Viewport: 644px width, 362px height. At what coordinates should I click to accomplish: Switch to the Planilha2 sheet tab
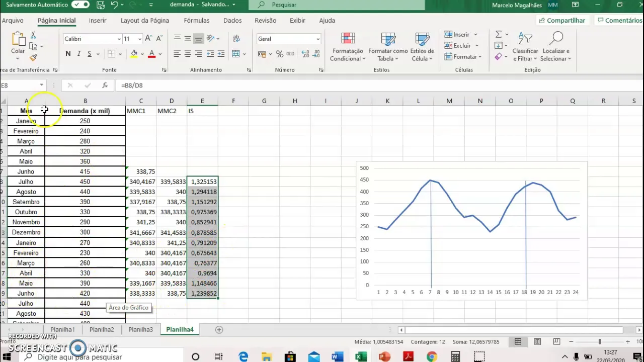(102, 330)
